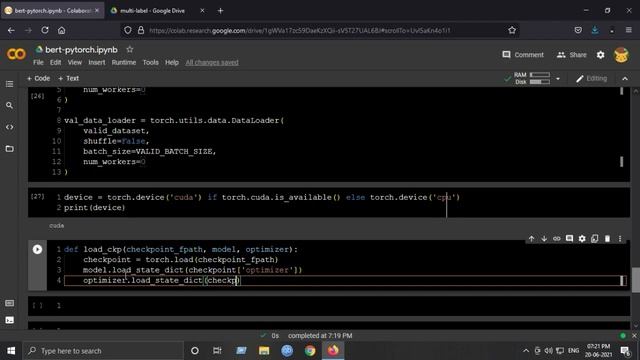Image resolution: width=640 pixels, height=360 pixels.
Task: Mirror the cell in a tab
Action: pyautogui.click(x=594, y=239)
